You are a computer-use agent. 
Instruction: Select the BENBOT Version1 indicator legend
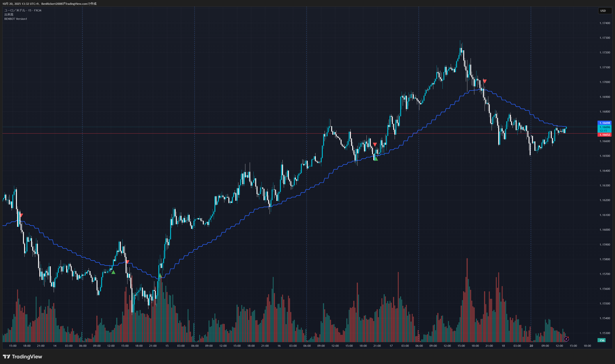pyautogui.click(x=15, y=19)
